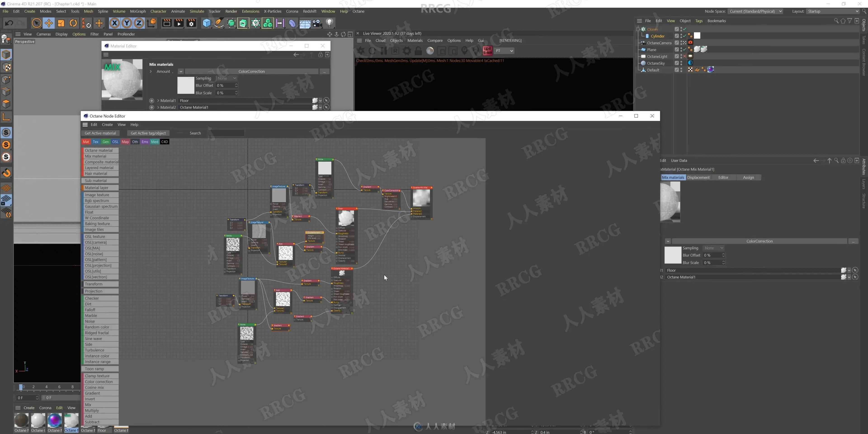Open texture dropdown arrow beside ColorCorrection in Attributes

click(668, 241)
